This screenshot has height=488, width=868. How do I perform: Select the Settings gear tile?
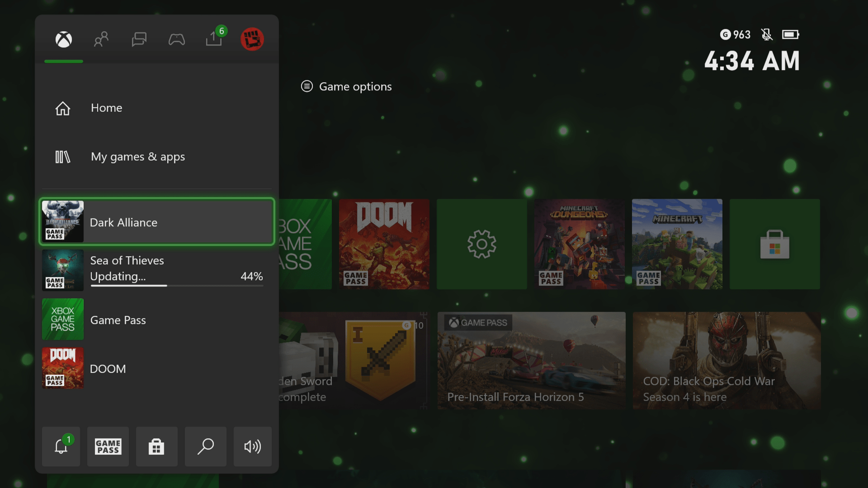coord(481,244)
